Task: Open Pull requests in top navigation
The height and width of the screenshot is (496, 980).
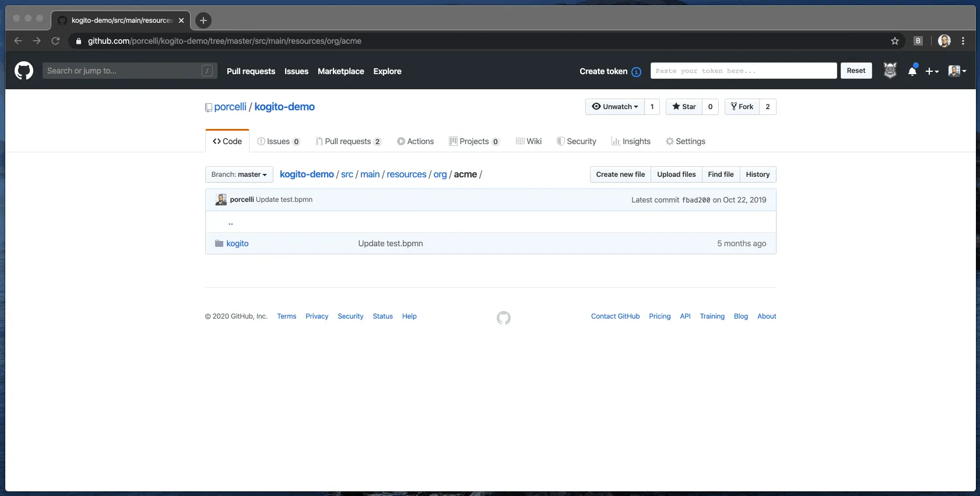Action: pos(251,71)
